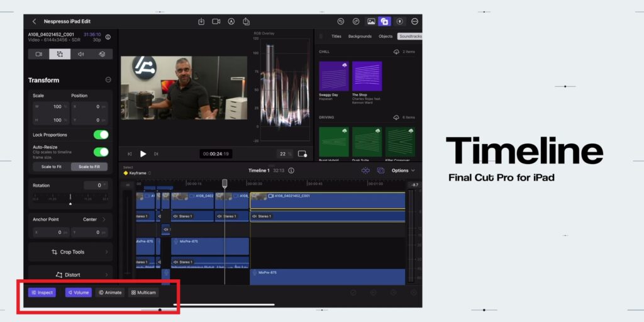Tap the import media icon in top toolbar

click(201, 21)
